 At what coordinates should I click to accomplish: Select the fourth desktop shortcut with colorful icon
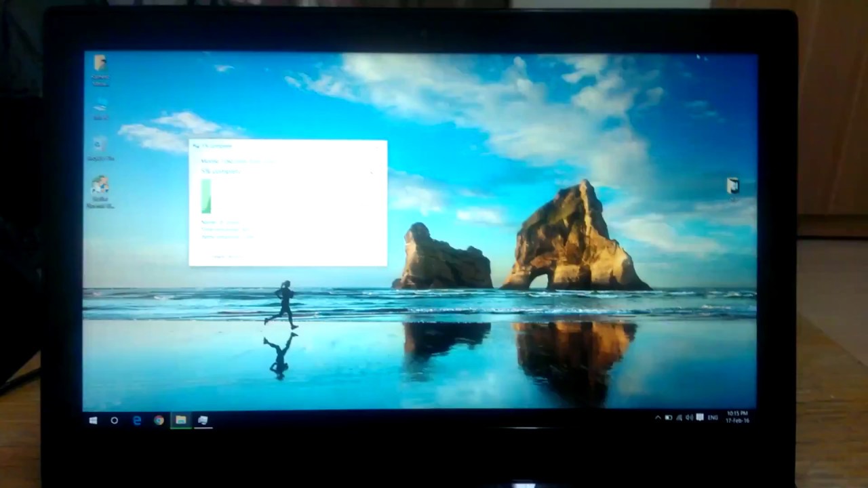[100, 192]
